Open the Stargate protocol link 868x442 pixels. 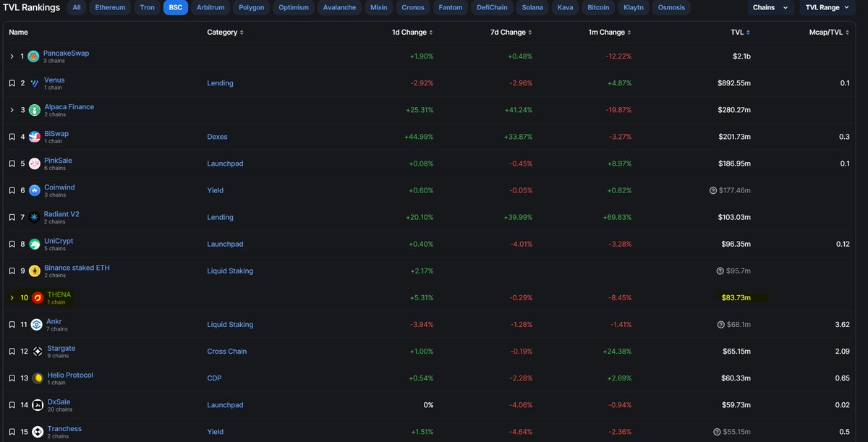(x=61, y=349)
